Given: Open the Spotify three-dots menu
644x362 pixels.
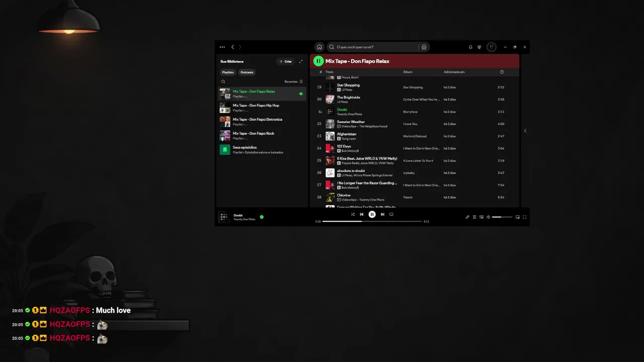Looking at the screenshot, I should pos(222,47).
